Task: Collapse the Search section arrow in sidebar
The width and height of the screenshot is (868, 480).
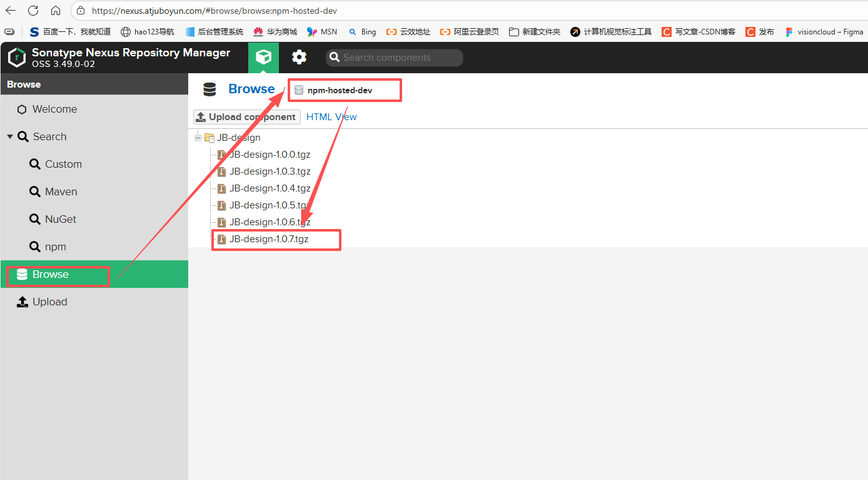Action: tap(10, 136)
